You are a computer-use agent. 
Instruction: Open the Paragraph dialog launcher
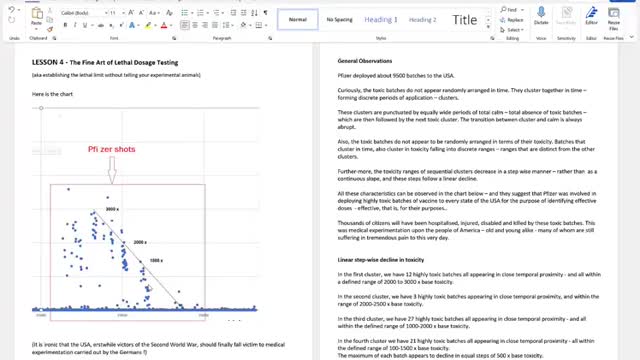(270, 38)
